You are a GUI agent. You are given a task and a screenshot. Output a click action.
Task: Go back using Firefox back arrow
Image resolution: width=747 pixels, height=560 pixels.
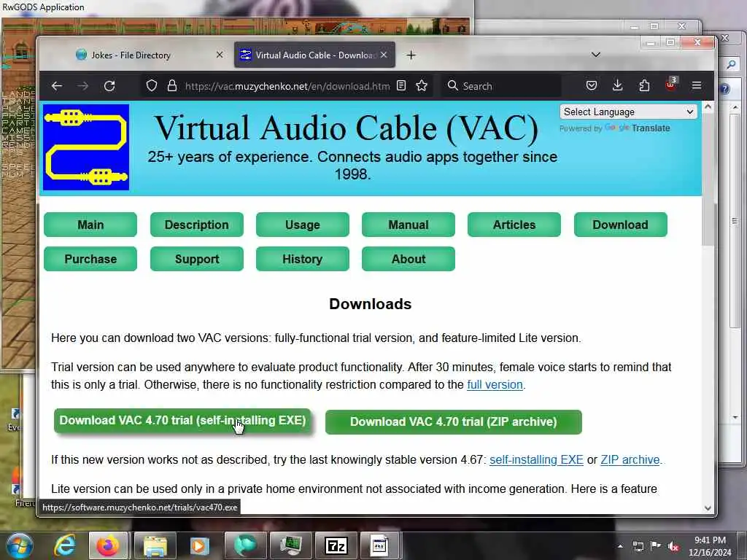click(57, 86)
